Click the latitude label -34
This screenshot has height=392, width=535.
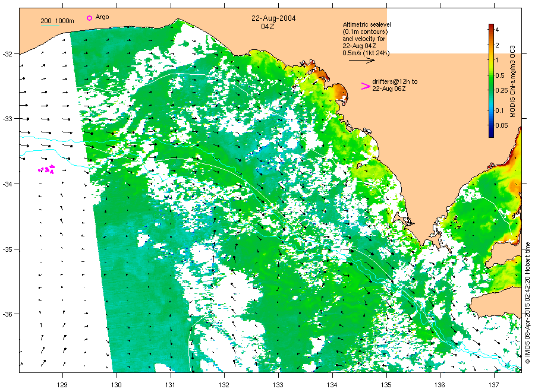[x=8, y=184]
